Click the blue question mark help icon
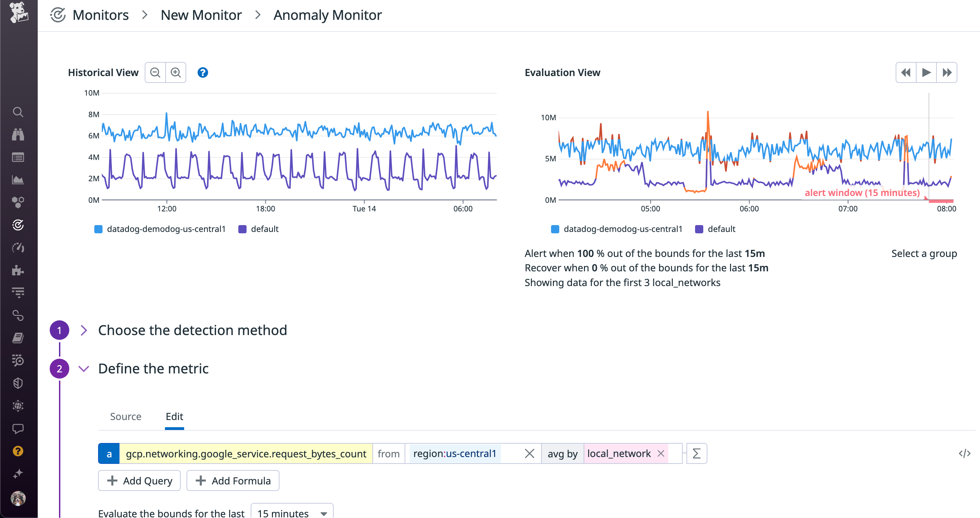Viewport: 980px width, 518px height. click(x=203, y=72)
